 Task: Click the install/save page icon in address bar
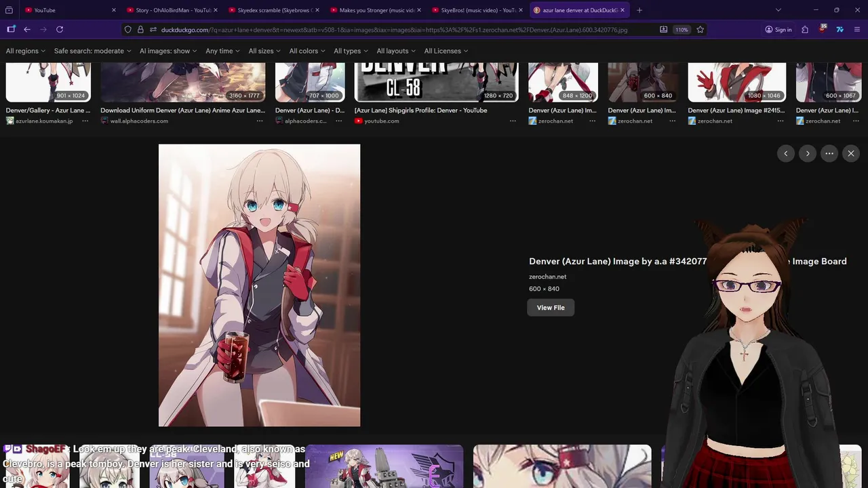[663, 30]
